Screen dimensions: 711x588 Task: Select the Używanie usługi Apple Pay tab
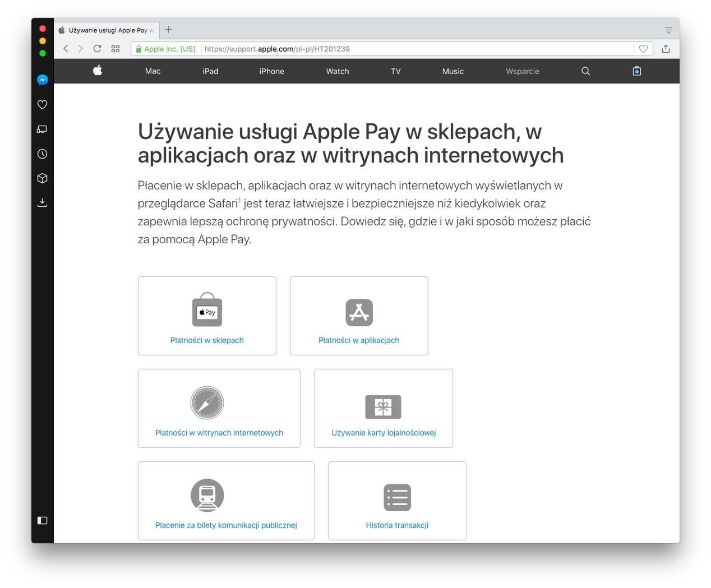click(x=107, y=30)
